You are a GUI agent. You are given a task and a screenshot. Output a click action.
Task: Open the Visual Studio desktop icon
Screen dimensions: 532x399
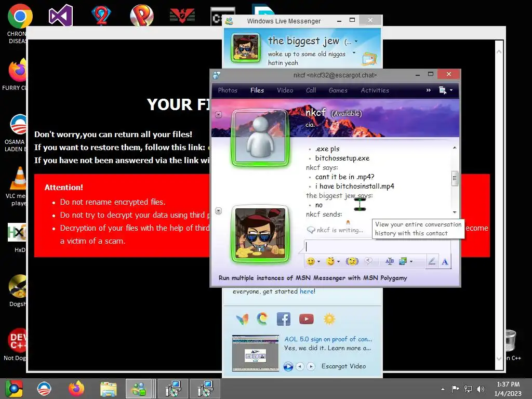60,15
